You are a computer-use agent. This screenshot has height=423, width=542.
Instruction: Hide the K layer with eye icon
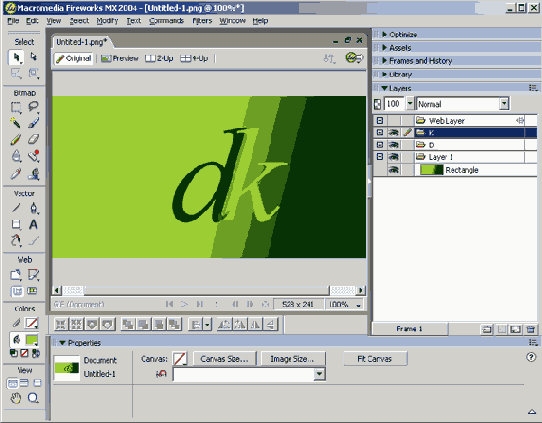(393, 132)
